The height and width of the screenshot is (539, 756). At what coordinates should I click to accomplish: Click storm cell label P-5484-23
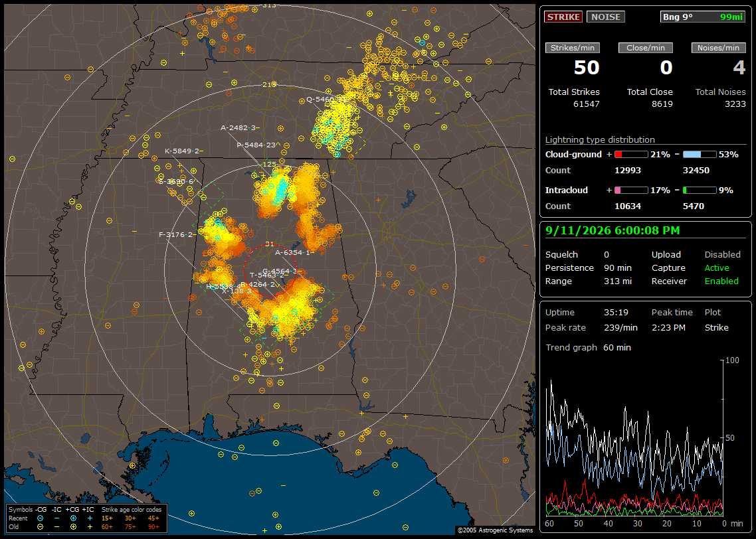[x=258, y=145]
